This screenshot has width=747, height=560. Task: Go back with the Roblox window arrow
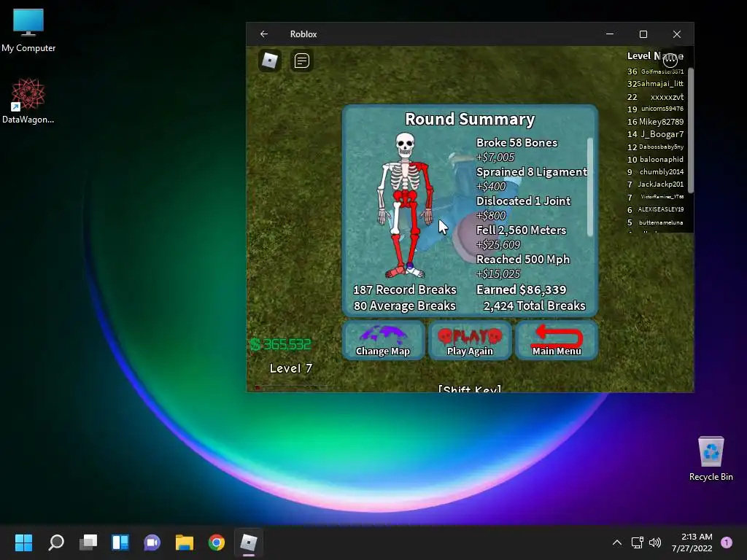[x=264, y=34]
